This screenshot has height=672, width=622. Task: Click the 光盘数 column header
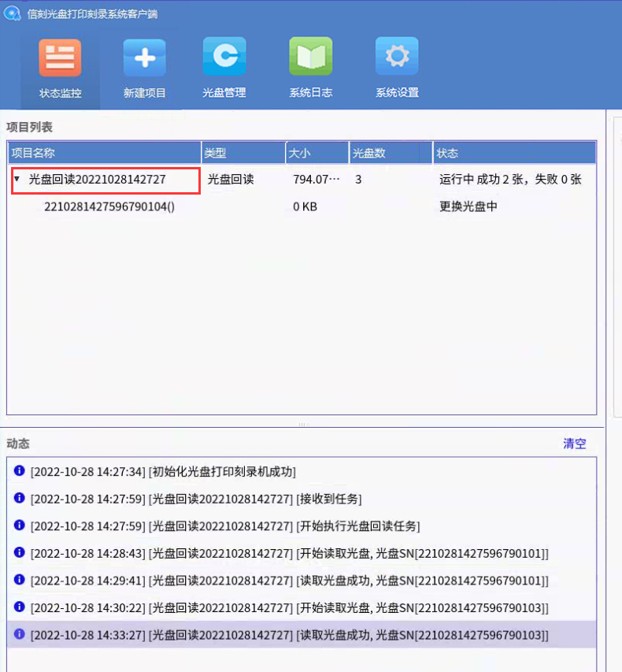(x=390, y=153)
